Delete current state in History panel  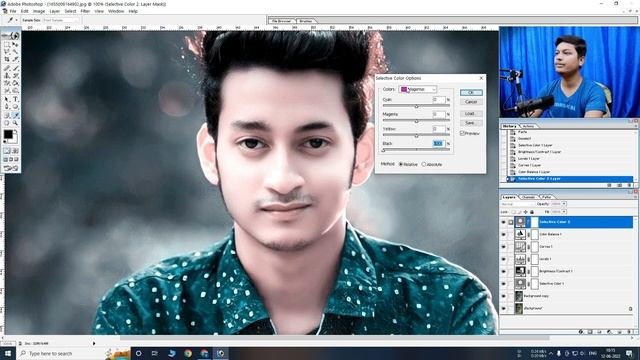pos(629,185)
